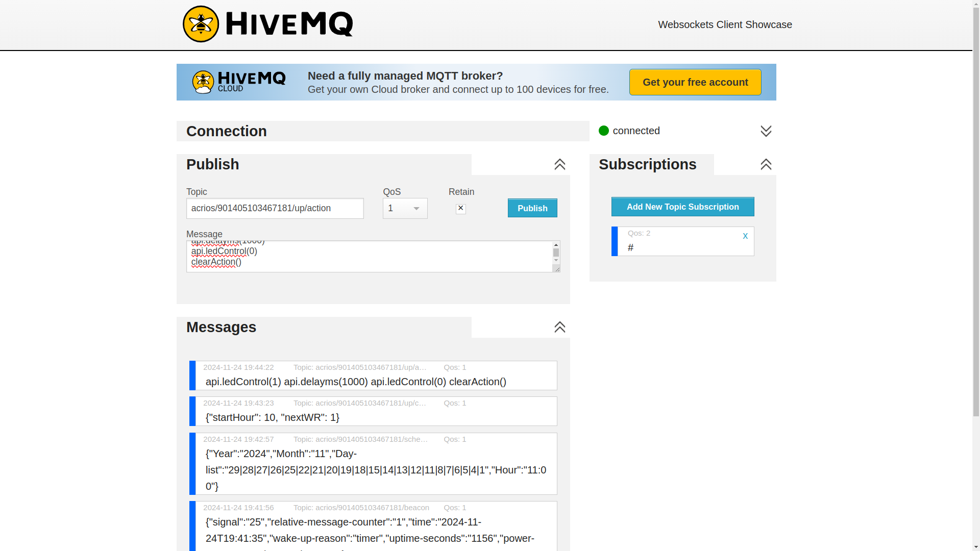Remove the # subscription with x
Viewport: 980px width, 551px height.
pyautogui.click(x=745, y=236)
